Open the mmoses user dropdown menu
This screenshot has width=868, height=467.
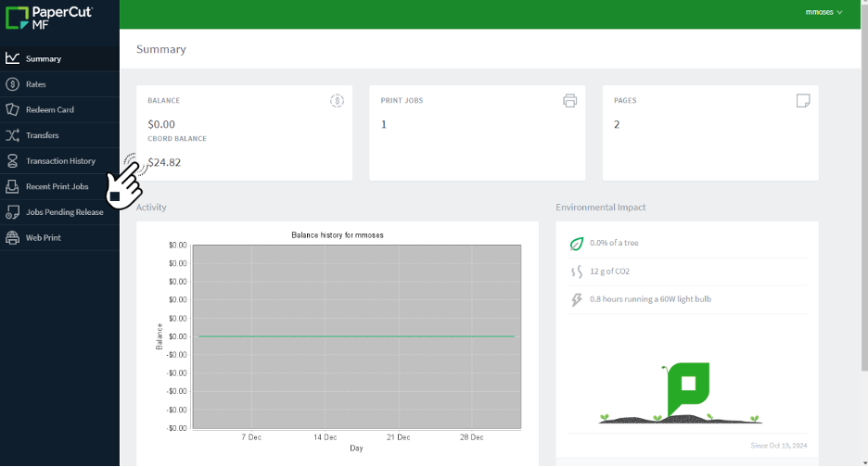pos(823,13)
